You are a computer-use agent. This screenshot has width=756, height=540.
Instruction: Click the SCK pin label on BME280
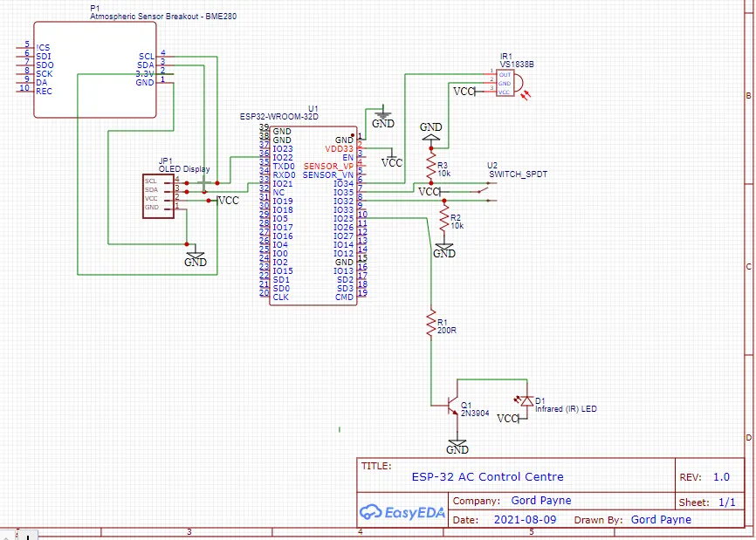[45, 73]
